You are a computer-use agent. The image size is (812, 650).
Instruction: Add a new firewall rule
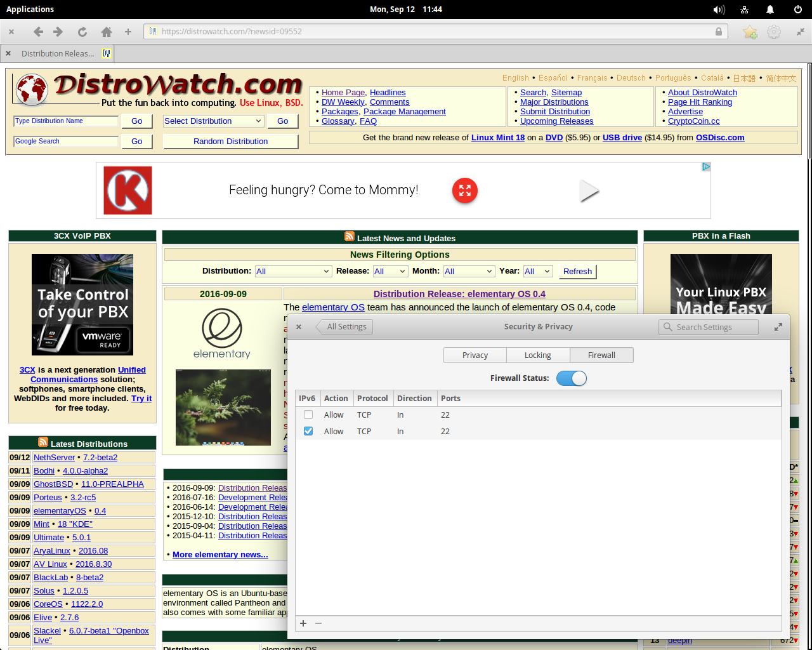pos(303,623)
